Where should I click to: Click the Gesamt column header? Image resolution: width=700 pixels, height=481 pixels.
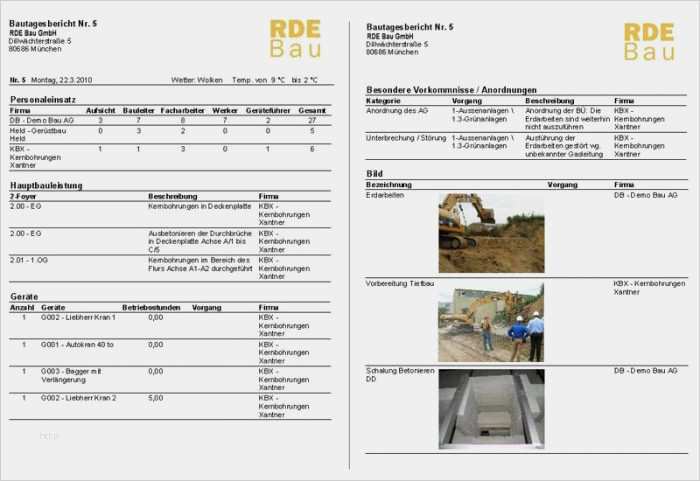[312, 110]
